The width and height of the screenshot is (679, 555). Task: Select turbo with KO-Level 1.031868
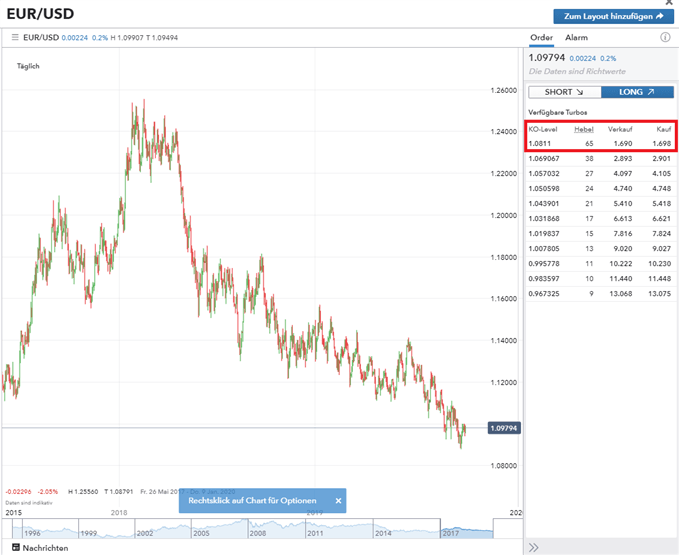tap(600, 219)
